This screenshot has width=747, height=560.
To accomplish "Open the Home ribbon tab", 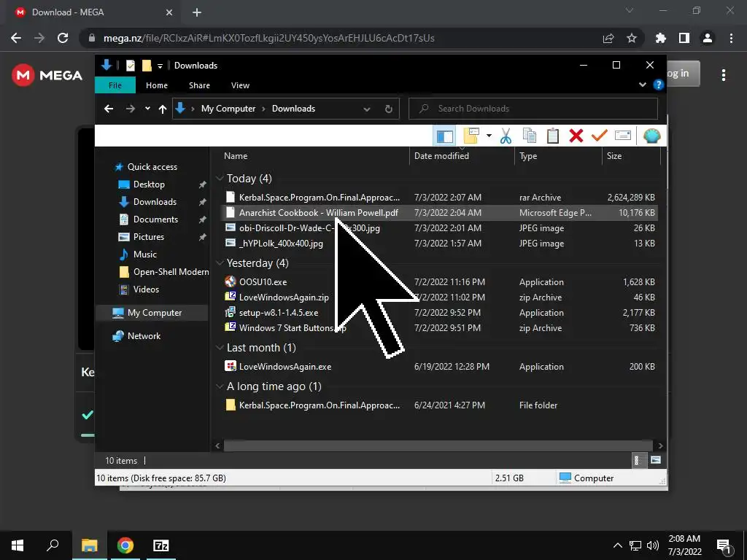I will click(x=157, y=85).
